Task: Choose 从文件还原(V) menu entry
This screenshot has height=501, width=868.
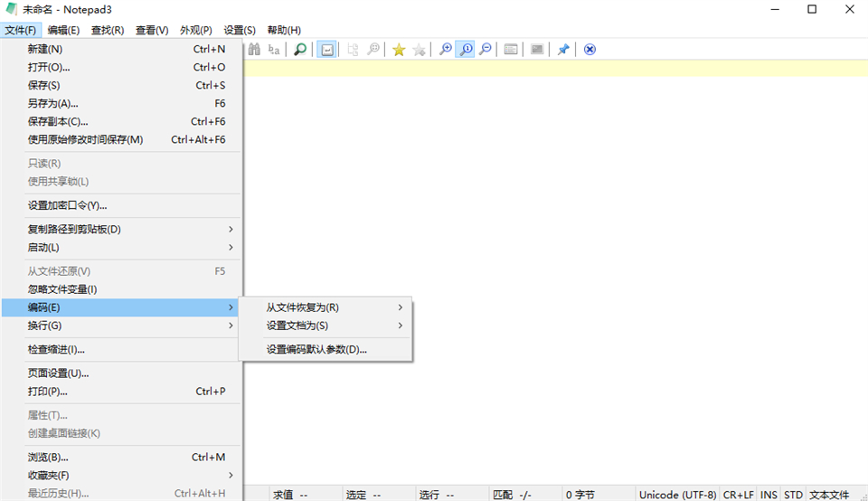Action: tap(122, 271)
